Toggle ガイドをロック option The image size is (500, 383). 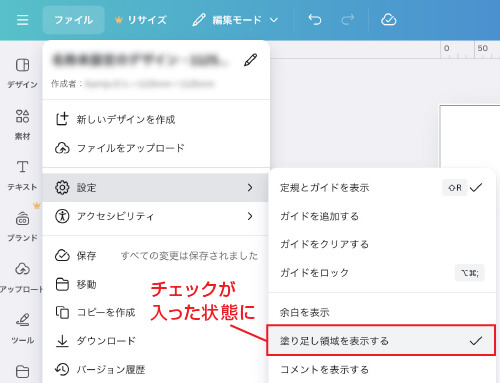click(382, 273)
